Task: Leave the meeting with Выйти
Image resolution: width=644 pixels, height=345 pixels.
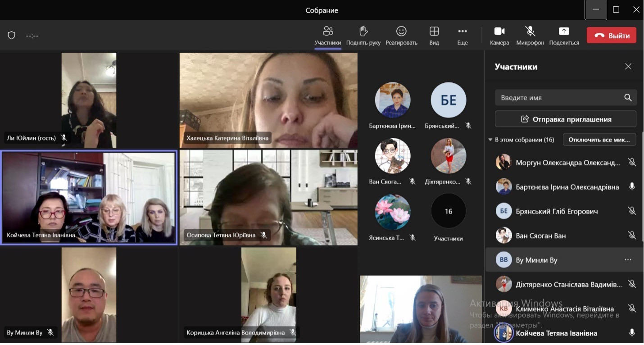Action: [x=612, y=36]
